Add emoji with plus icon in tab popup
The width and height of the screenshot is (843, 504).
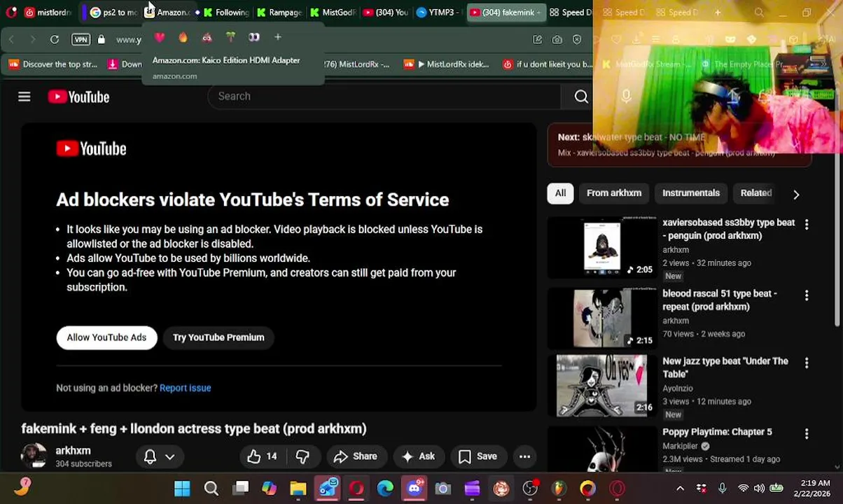(278, 37)
